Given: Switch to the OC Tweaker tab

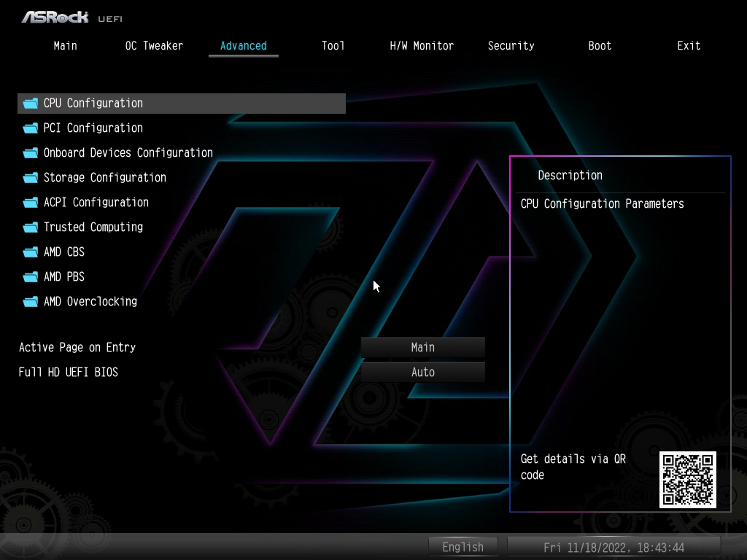Looking at the screenshot, I should [x=154, y=46].
